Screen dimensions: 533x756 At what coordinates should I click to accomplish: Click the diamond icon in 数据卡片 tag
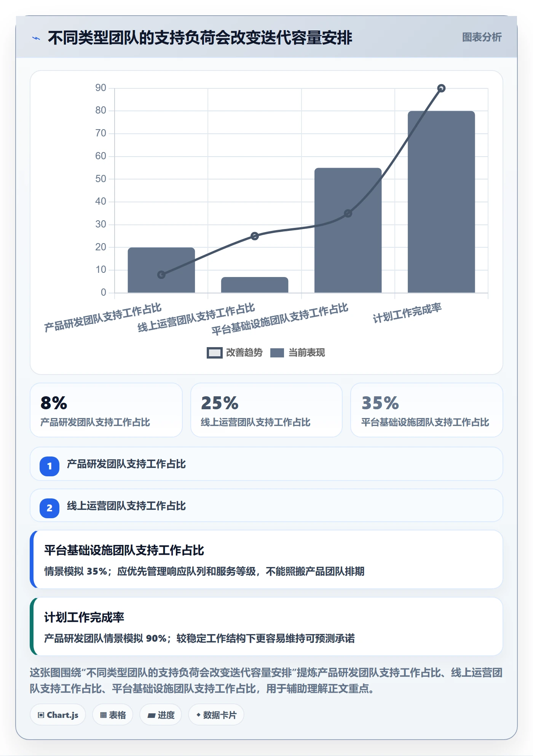[198, 715]
